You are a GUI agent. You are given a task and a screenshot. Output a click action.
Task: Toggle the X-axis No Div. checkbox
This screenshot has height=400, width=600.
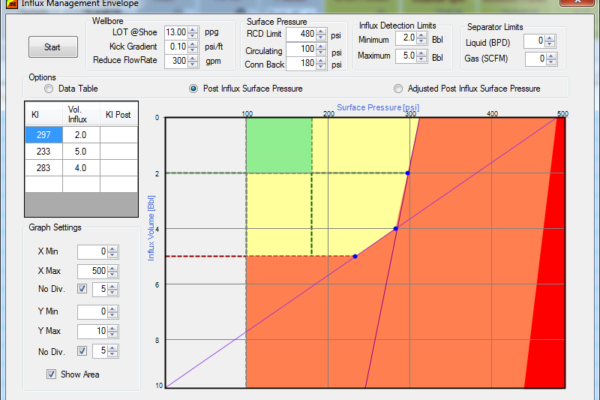(82, 289)
